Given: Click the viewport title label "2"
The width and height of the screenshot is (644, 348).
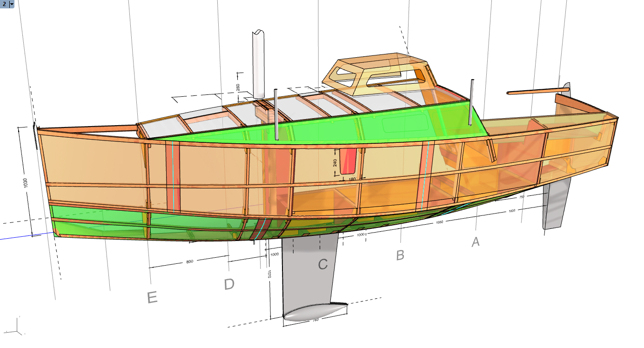Looking at the screenshot, I should point(4,4).
